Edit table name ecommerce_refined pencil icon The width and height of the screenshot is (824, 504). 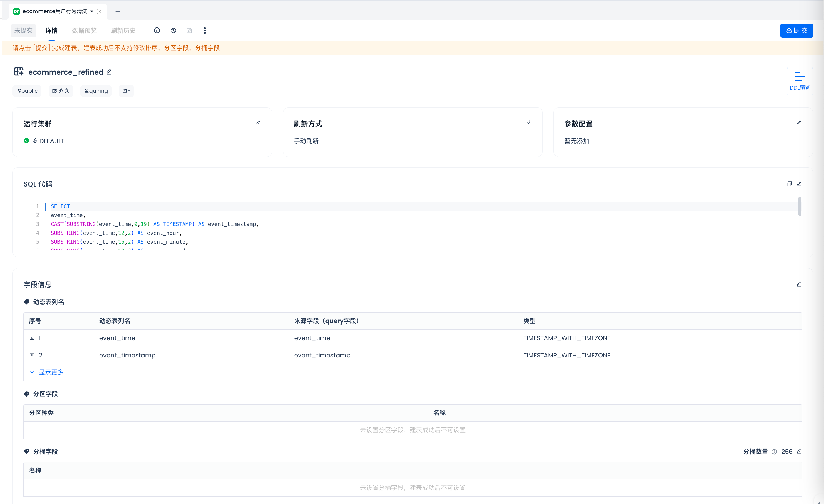[x=109, y=72]
